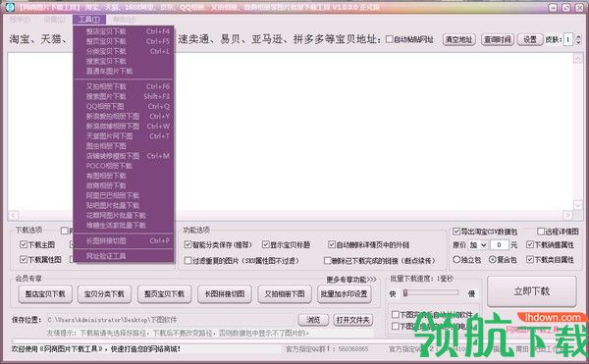The image size is (589, 364).
Task: Click the app icon in title bar
Action: [x=10, y=7]
